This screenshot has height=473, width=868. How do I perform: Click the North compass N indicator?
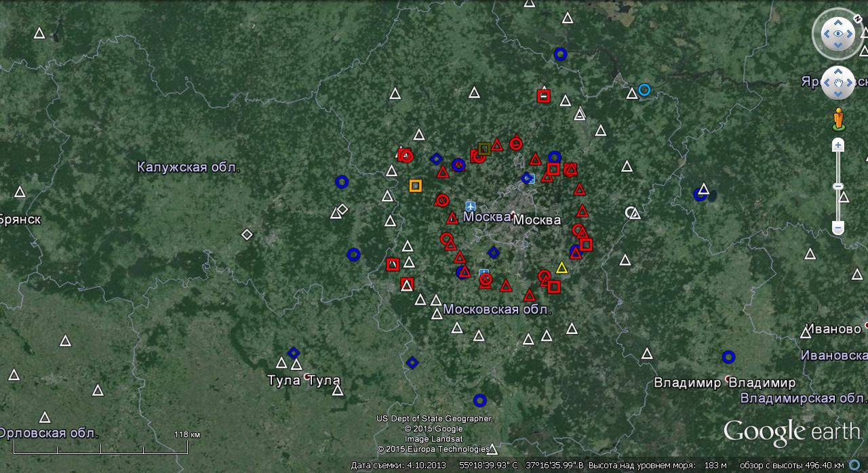pyautogui.click(x=857, y=18)
